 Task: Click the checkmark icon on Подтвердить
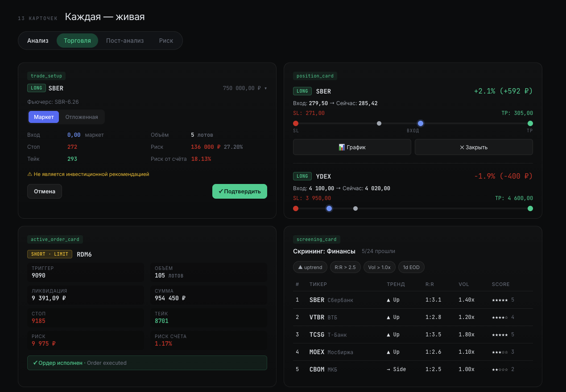pos(221,191)
